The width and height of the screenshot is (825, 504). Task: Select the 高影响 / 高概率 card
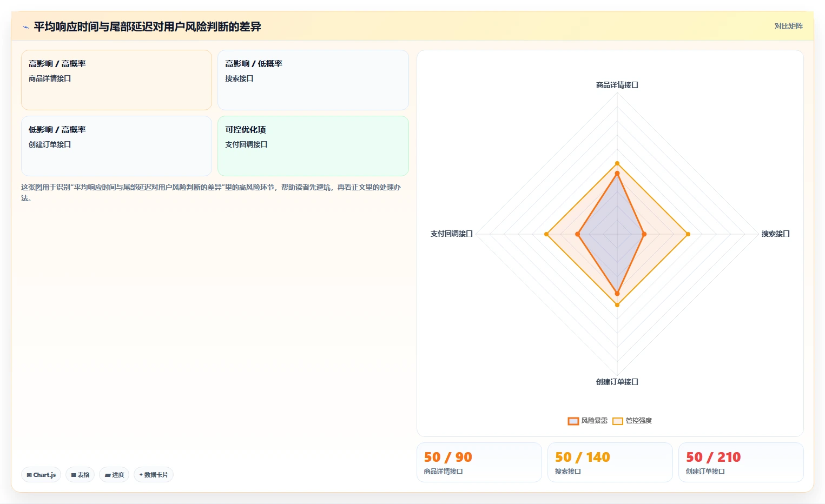click(x=116, y=80)
